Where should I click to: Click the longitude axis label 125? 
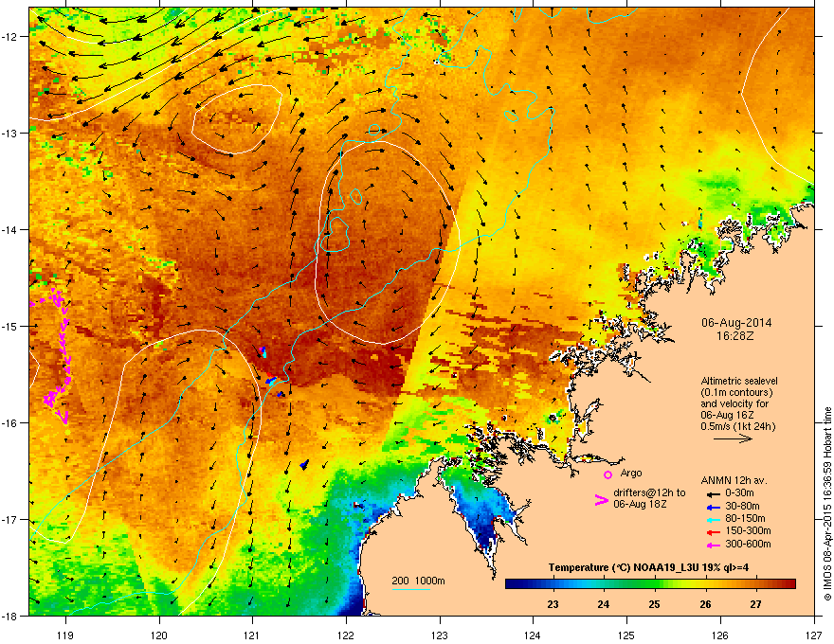626,635
